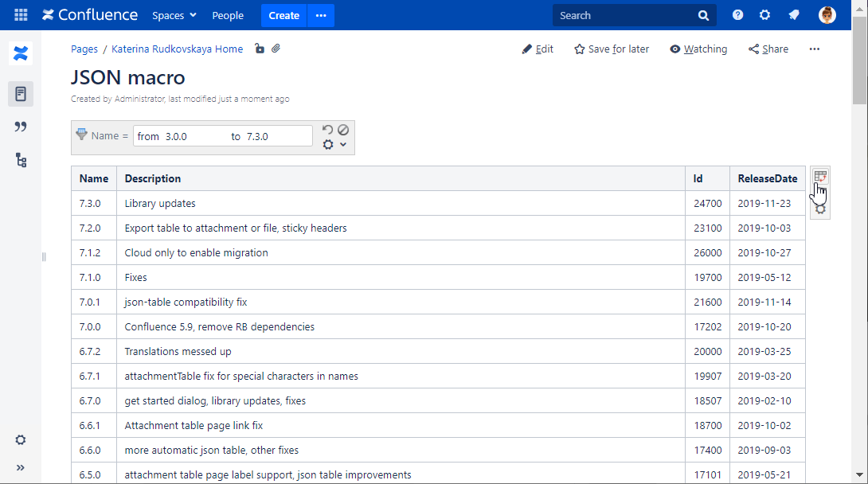Toggle Watching for this page
Viewport: 868px width, 484px height.
[698, 49]
